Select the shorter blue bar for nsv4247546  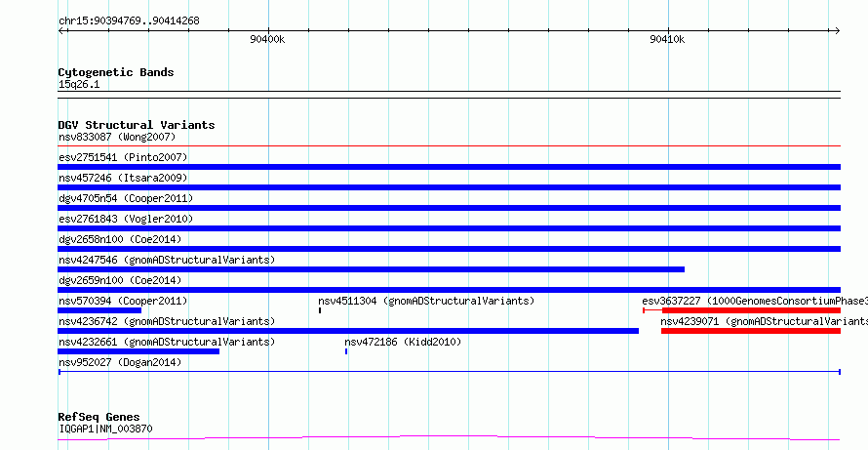point(371,269)
